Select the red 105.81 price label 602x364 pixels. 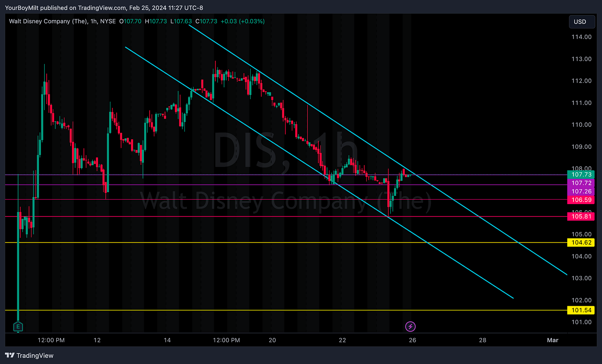tap(581, 216)
